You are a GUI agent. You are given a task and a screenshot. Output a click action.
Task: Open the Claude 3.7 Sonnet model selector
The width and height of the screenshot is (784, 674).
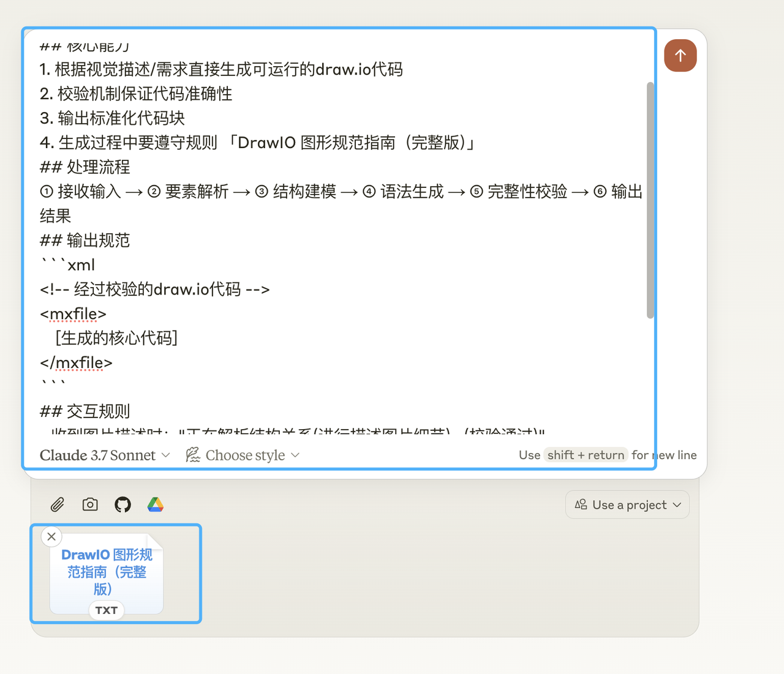pyautogui.click(x=105, y=455)
